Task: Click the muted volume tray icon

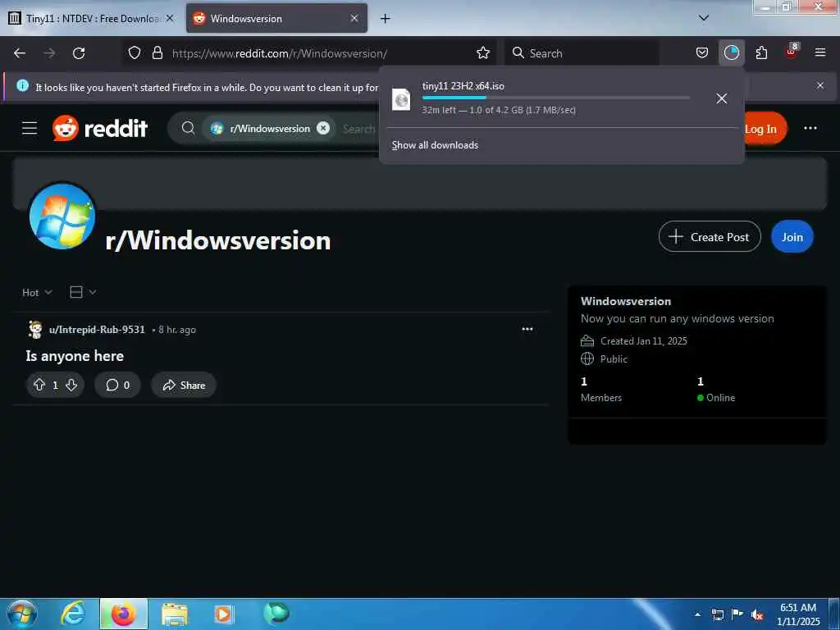Action: click(757, 615)
